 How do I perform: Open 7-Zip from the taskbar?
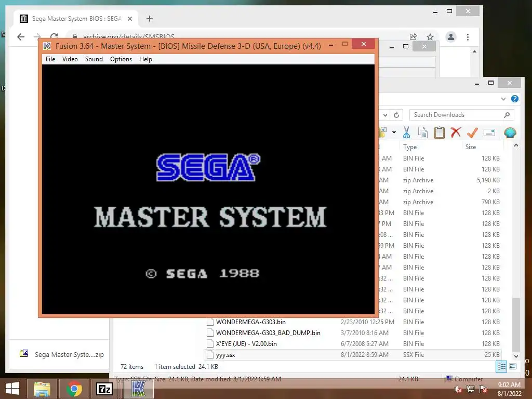(104, 389)
